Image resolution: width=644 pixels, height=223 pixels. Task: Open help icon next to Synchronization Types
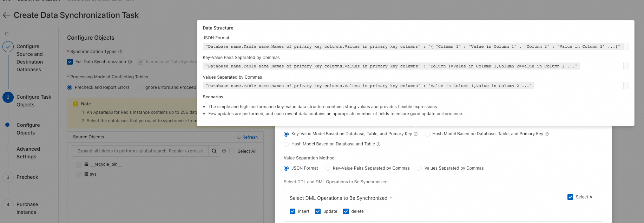(120, 52)
